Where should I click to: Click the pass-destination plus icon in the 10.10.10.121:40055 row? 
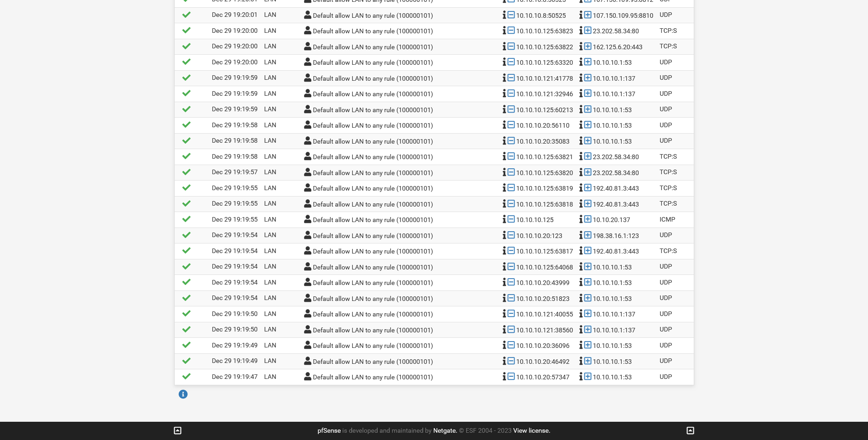pyautogui.click(x=588, y=314)
